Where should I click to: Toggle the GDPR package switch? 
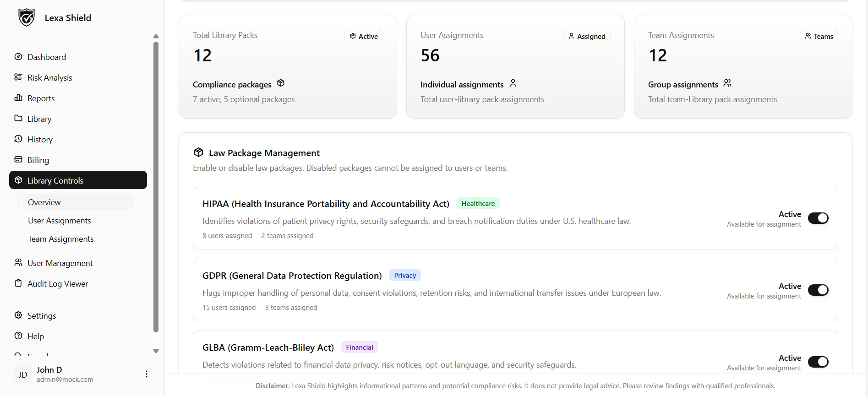click(x=818, y=290)
